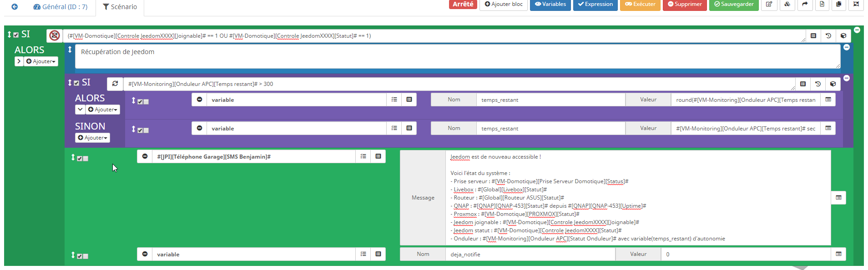Open the scenario log file icon
Image resolution: width=868 pixels, height=270 pixels.
tap(822, 4)
